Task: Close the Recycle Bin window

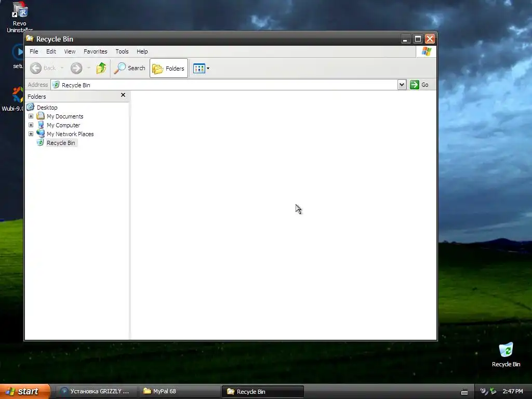Action: [430, 39]
